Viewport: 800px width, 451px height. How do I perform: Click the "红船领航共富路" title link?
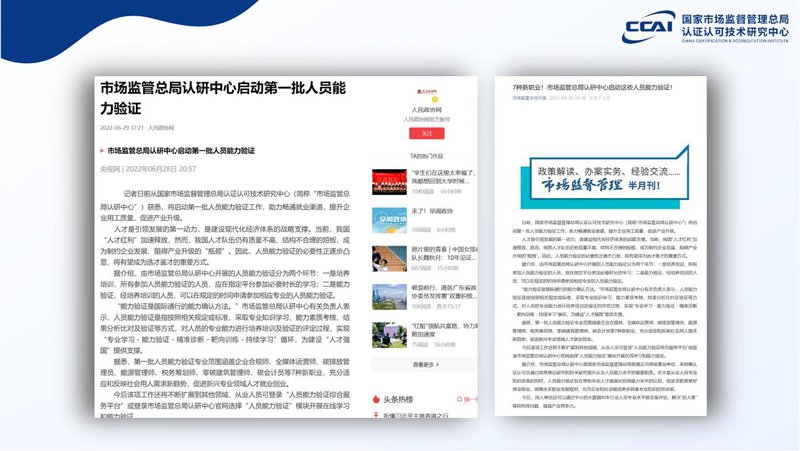pyautogui.click(x=444, y=330)
